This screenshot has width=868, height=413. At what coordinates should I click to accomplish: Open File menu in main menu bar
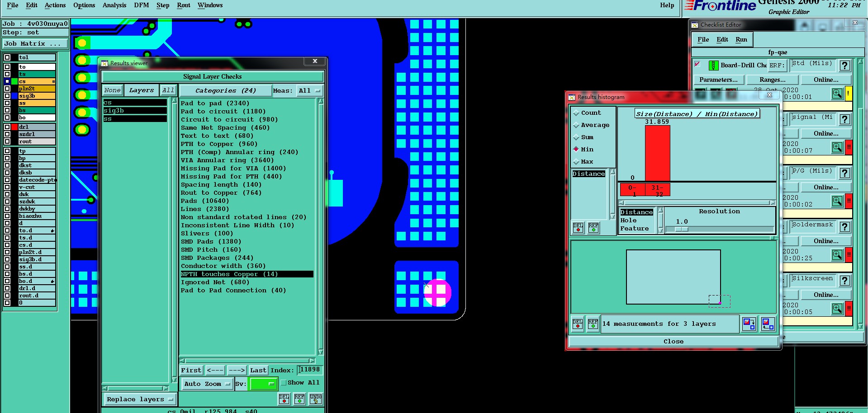pyautogui.click(x=13, y=5)
